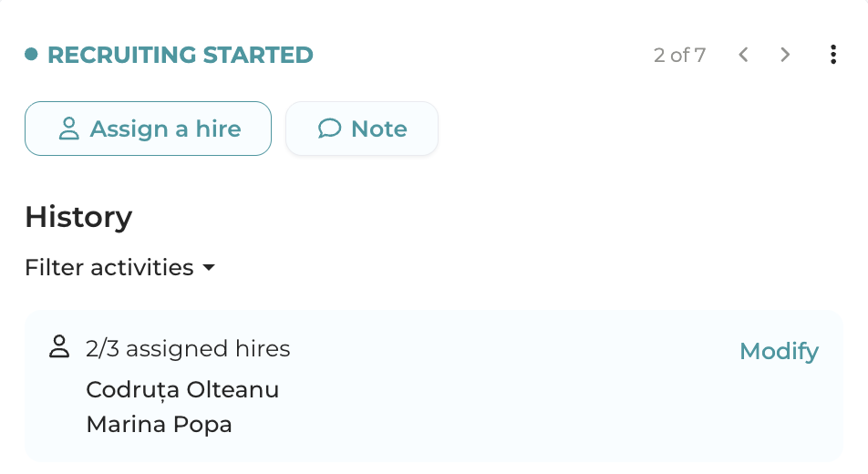The width and height of the screenshot is (868, 474).
Task: Select hire Marina Popa
Action: 160,424
